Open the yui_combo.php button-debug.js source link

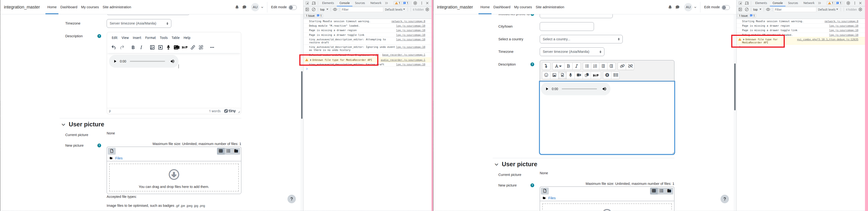pyautogui.click(x=828, y=40)
